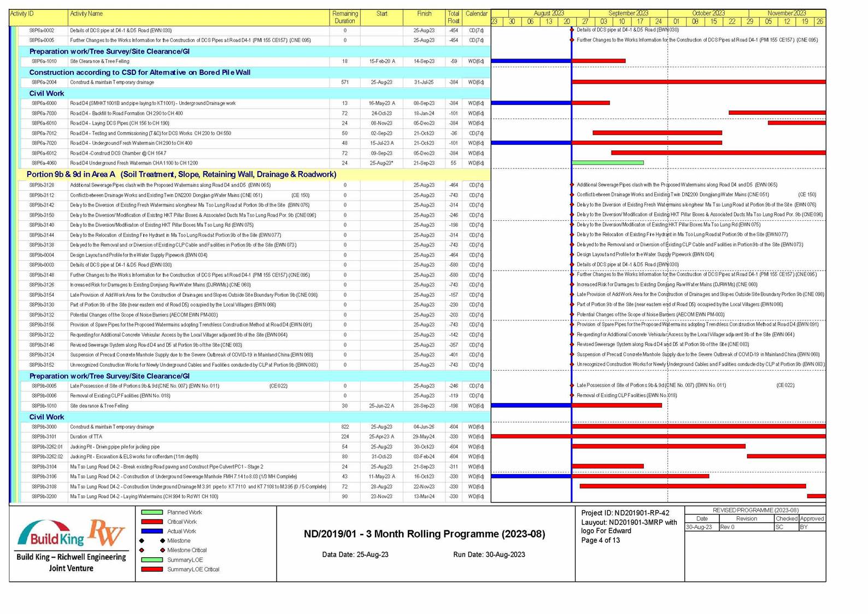Viewport: 868px width, 614px height.
Task: Click the red Gantt bar for S8P6a-7012 testing
Action: [658, 132]
